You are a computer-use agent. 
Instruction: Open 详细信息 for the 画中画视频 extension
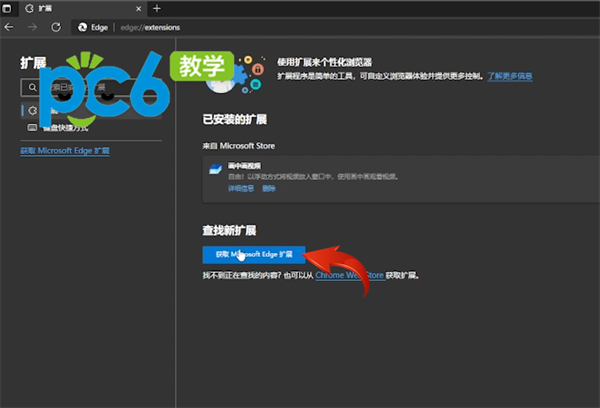coord(241,188)
